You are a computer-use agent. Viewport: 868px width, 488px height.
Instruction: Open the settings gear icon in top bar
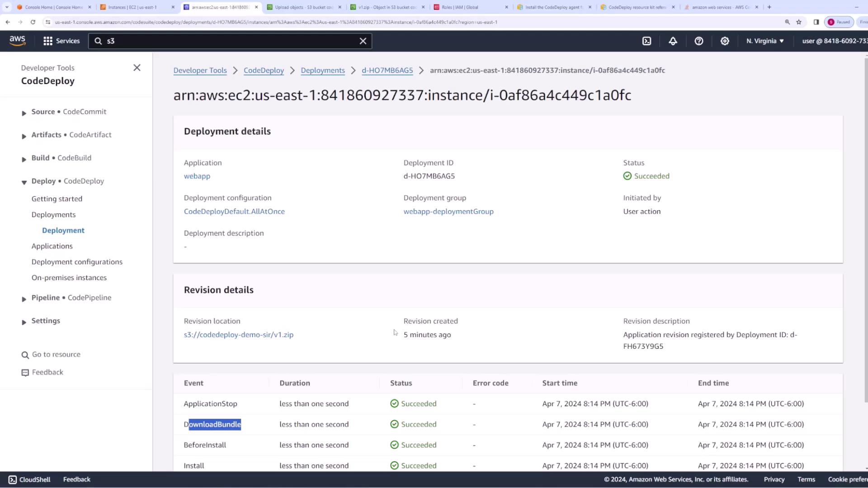pos(725,41)
